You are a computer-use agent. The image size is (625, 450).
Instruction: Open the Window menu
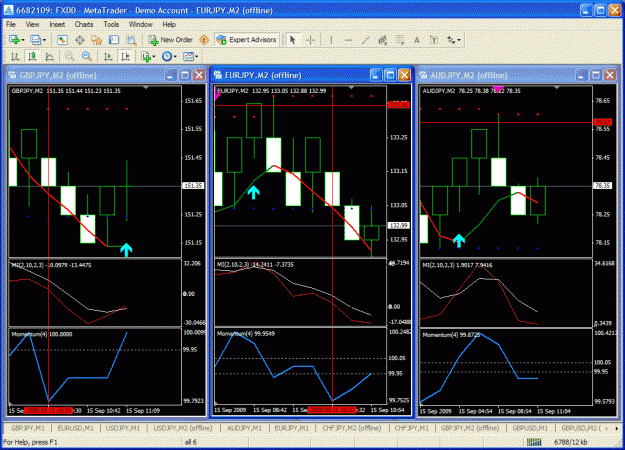coord(140,24)
